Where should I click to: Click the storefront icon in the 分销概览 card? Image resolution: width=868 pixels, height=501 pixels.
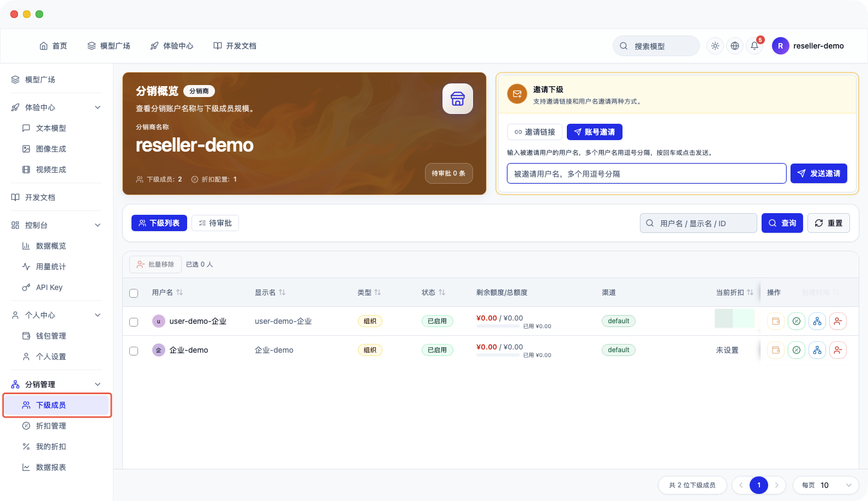[x=457, y=99]
